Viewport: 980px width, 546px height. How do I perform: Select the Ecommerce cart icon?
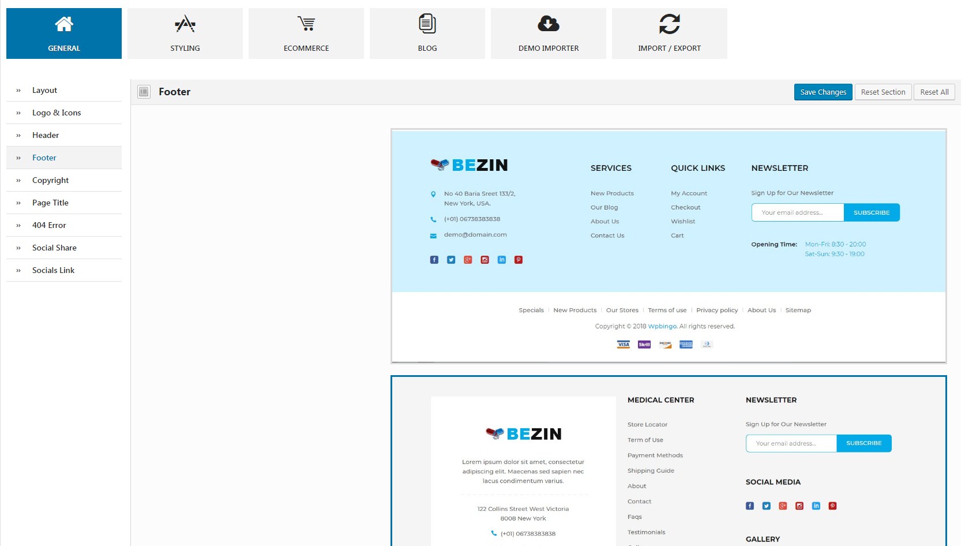(306, 24)
